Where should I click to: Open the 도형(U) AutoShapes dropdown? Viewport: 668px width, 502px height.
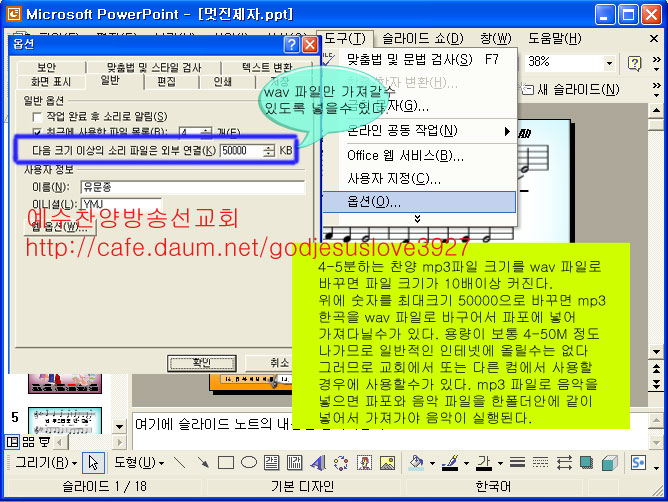coord(139,462)
